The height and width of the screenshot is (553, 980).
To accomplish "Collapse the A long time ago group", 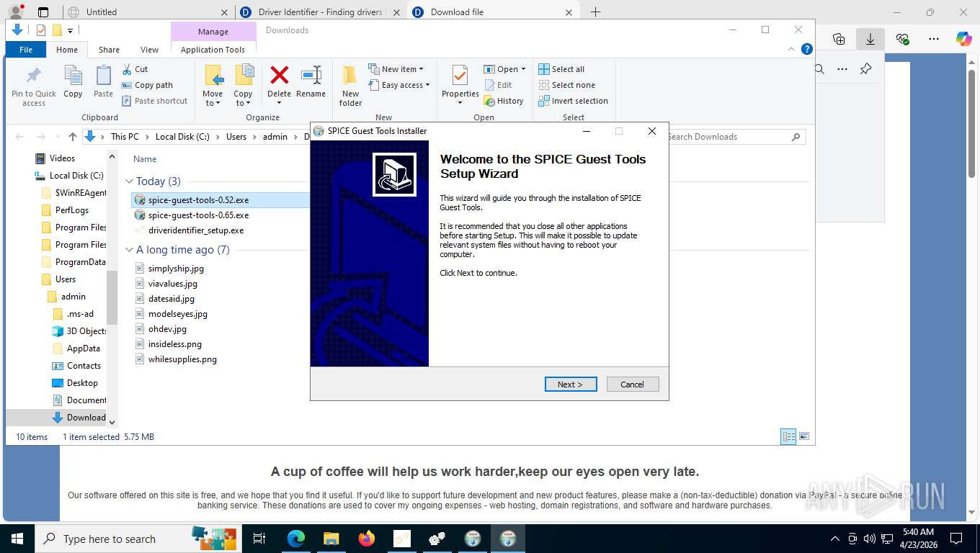I will click(x=130, y=250).
